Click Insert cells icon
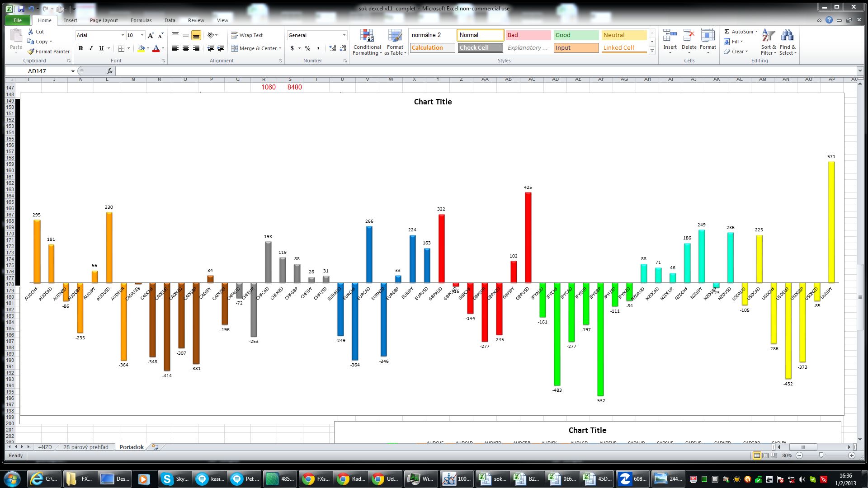The height and width of the screenshot is (488, 868). [x=670, y=35]
